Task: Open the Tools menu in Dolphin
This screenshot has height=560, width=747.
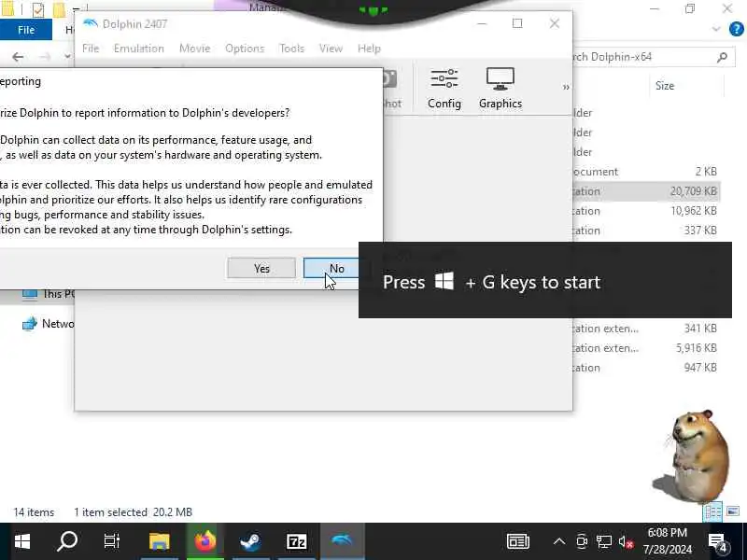Action: coord(291,49)
